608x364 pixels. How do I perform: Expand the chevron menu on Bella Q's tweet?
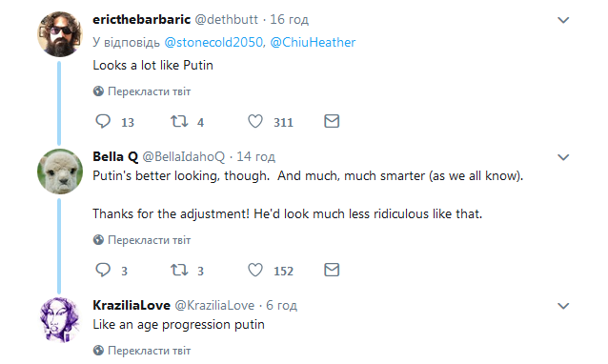click(x=563, y=157)
